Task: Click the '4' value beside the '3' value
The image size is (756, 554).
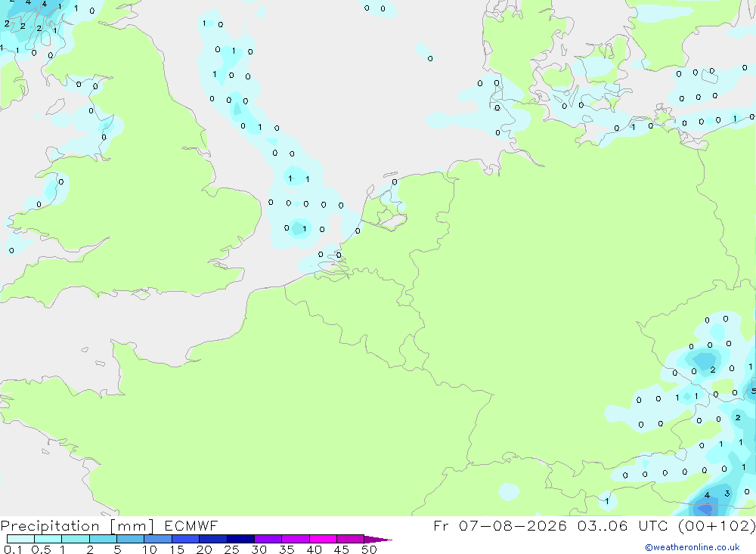Action: (707, 495)
